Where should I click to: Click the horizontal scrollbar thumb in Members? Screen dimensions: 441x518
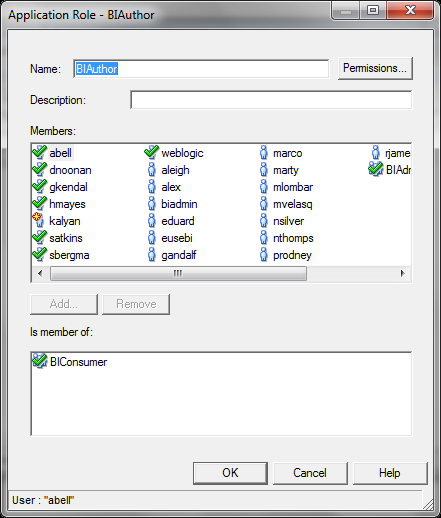click(178, 273)
